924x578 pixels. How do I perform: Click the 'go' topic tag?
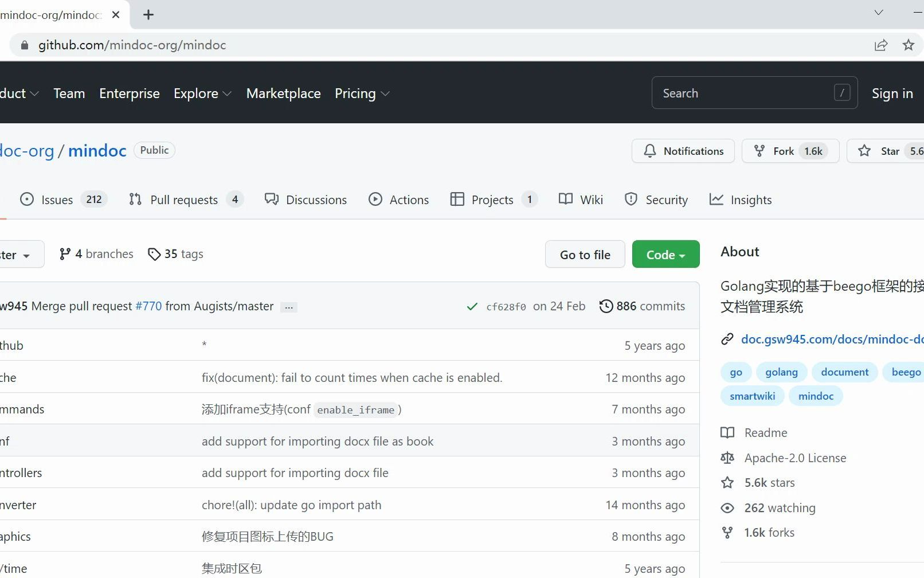[736, 372]
